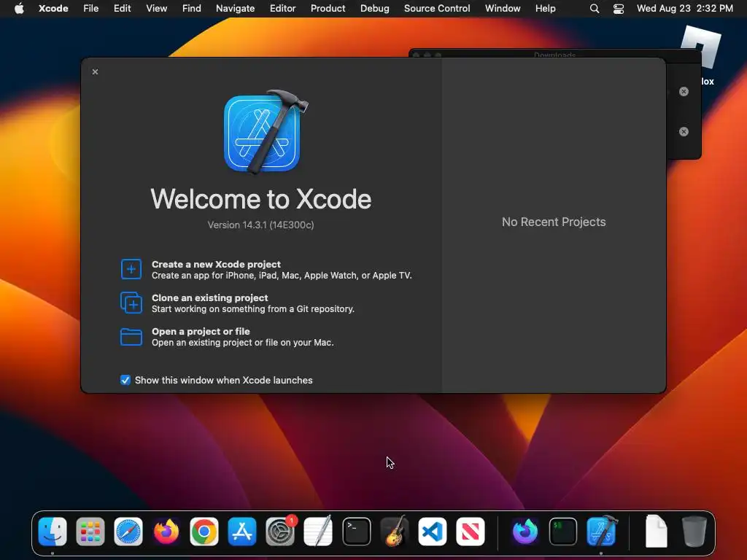This screenshot has height=560, width=747.
Task: Launch Safari from the Dock
Action: pyautogui.click(x=128, y=531)
